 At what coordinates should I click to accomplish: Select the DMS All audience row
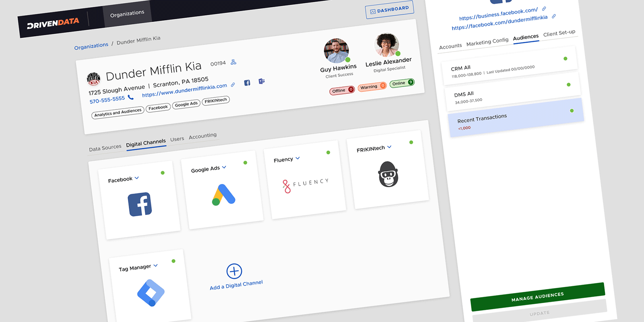click(x=512, y=92)
